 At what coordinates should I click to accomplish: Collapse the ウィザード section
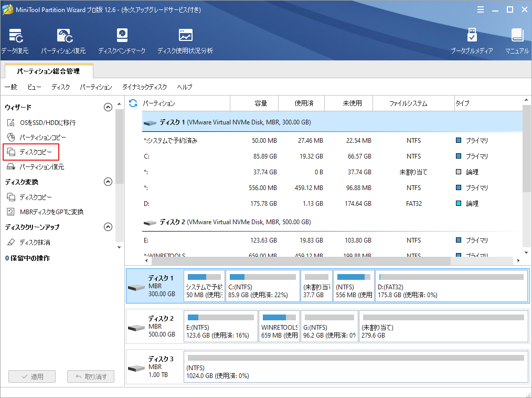tap(108, 107)
